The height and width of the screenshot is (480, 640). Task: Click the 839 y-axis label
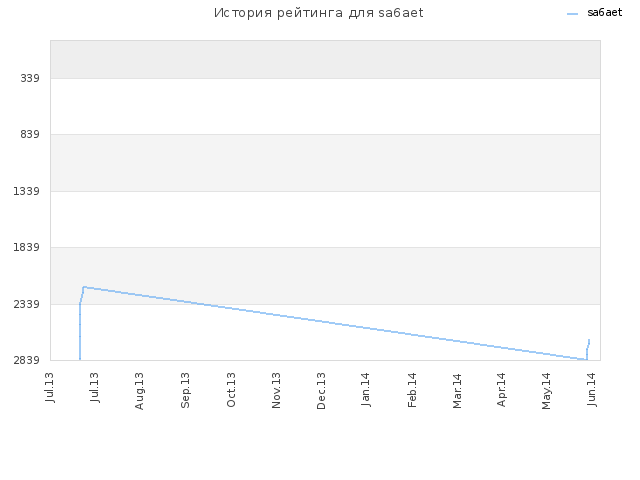tap(30, 134)
